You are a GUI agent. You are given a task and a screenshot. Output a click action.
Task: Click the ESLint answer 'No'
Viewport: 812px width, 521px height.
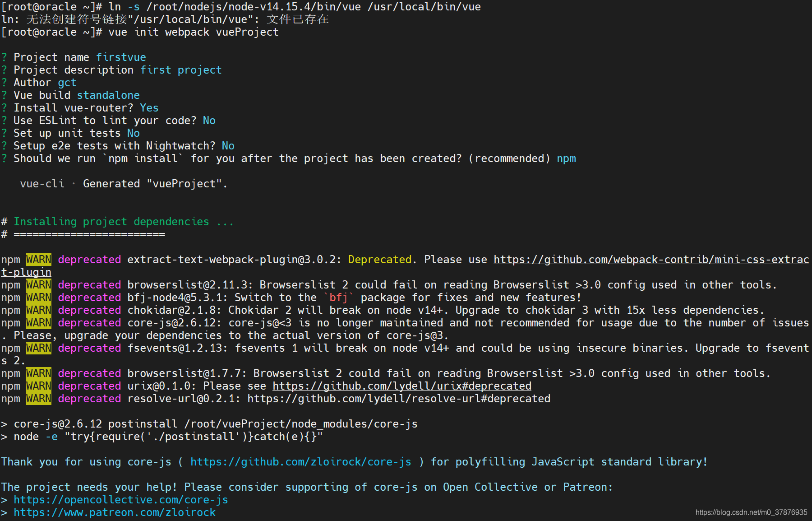209,121
